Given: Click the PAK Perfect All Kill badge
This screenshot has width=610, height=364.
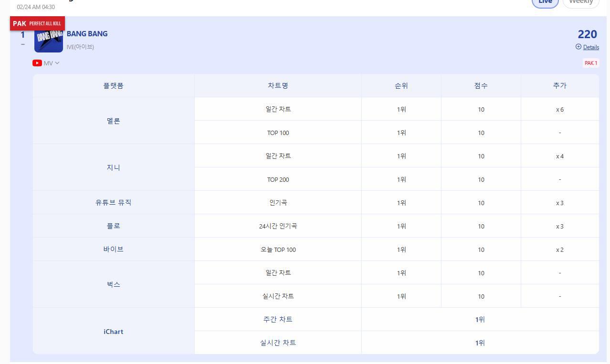Looking at the screenshot, I should [x=37, y=23].
